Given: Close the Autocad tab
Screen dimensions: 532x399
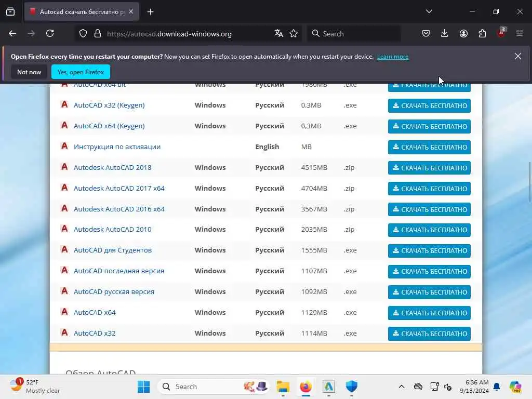Looking at the screenshot, I should click(131, 12).
